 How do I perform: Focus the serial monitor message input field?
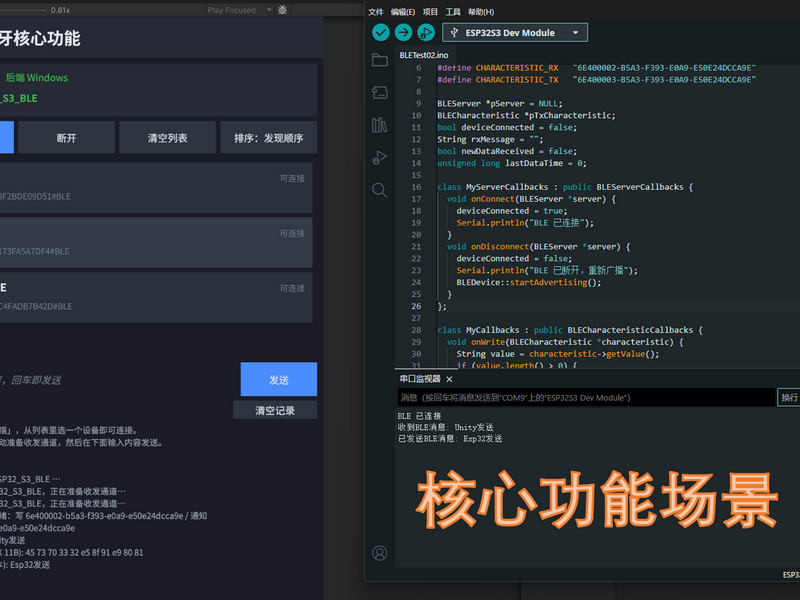(586, 397)
